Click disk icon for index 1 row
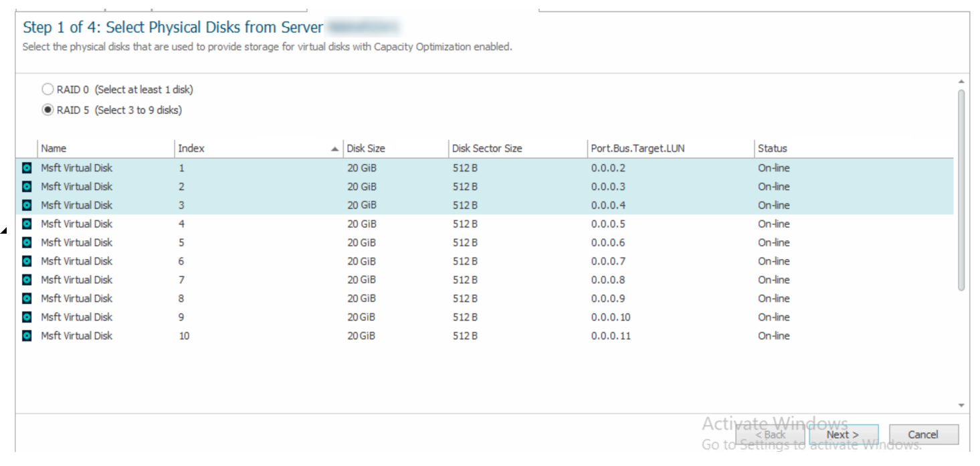 click(27, 168)
